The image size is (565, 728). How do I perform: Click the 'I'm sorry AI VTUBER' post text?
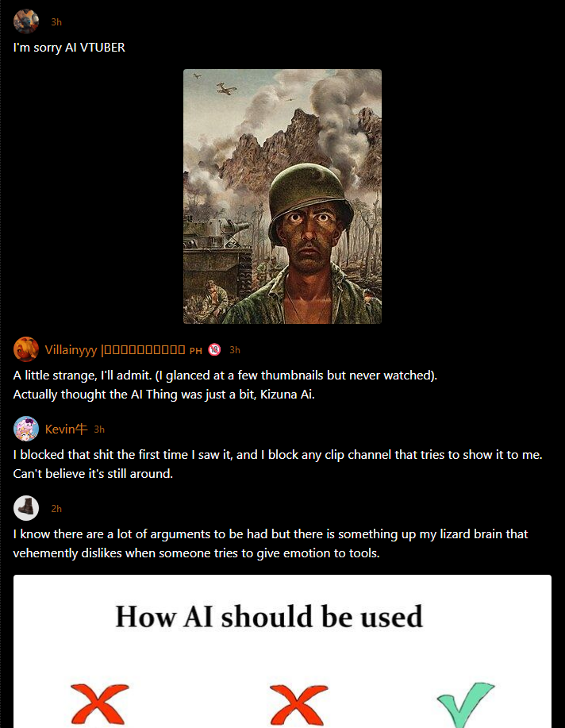[69, 48]
